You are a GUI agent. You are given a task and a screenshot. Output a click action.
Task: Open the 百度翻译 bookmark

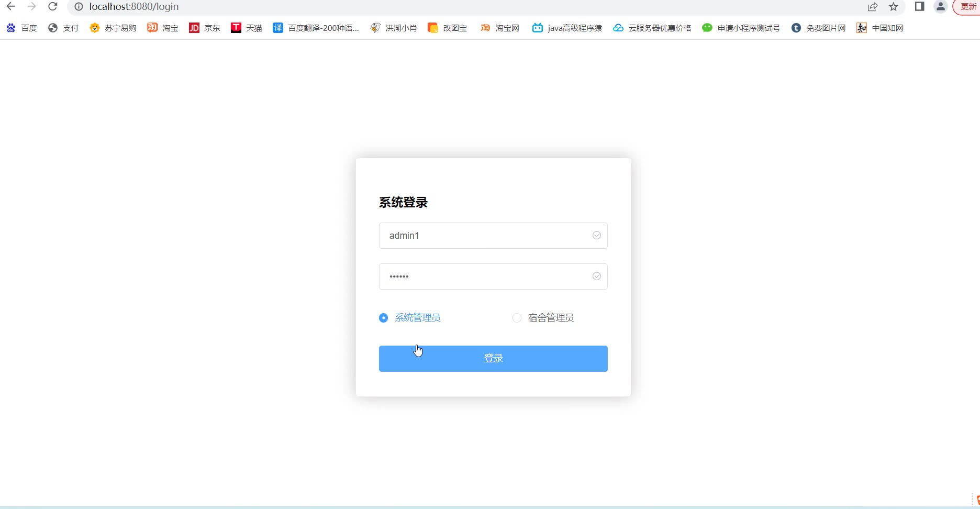click(316, 28)
